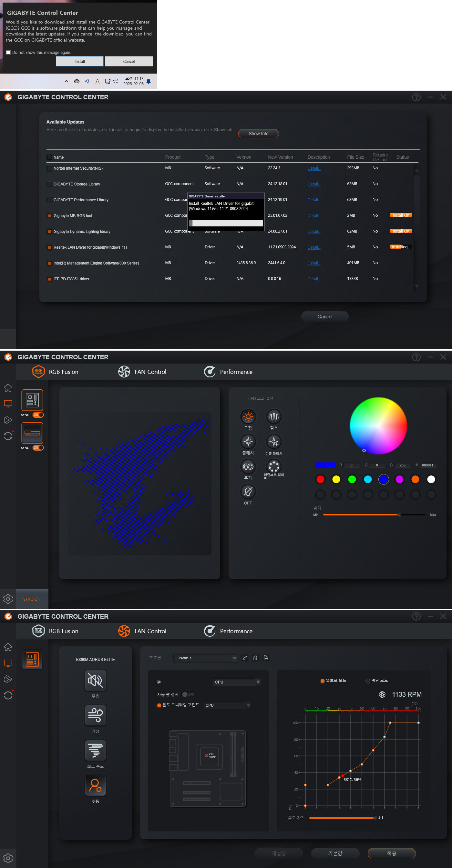Switch to FAN Control tab in RGB Fusion window
Image resolution: width=452 pixels, height=868 pixels.
click(142, 372)
